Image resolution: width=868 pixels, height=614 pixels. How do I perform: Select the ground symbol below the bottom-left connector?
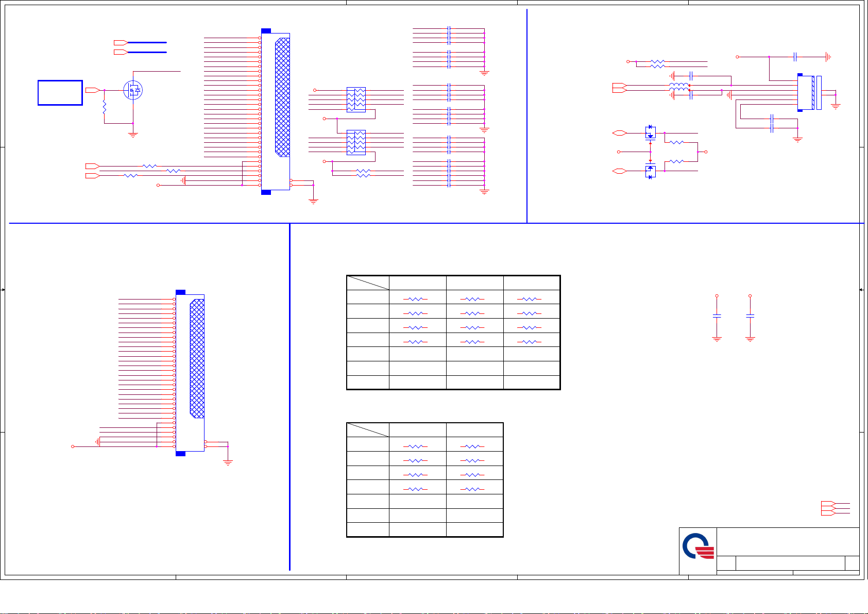pyautogui.click(x=228, y=462)
